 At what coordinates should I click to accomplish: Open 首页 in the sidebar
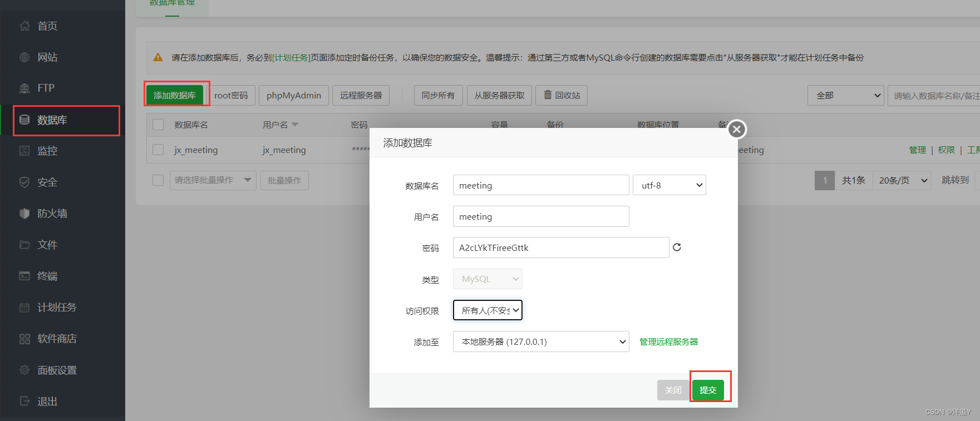(x=47, y=26)
